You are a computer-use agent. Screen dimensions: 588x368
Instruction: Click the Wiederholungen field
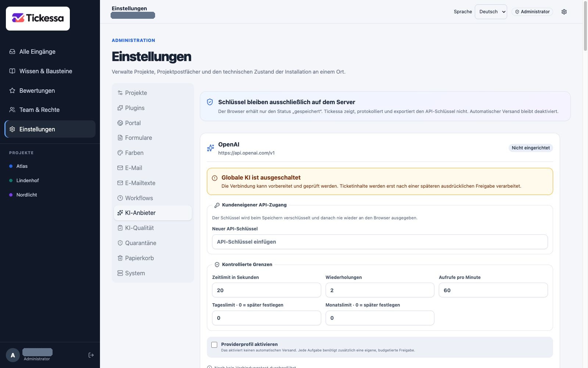380,290
